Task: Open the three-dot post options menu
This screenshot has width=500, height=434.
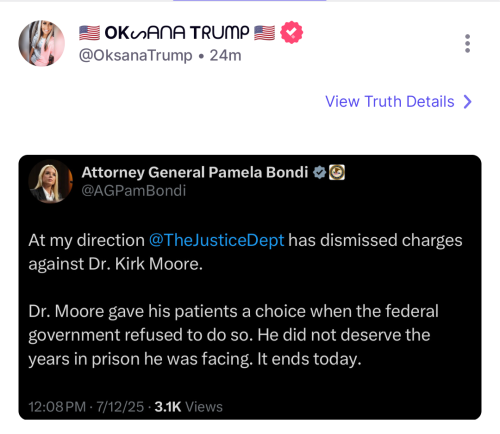Action: 467,43
